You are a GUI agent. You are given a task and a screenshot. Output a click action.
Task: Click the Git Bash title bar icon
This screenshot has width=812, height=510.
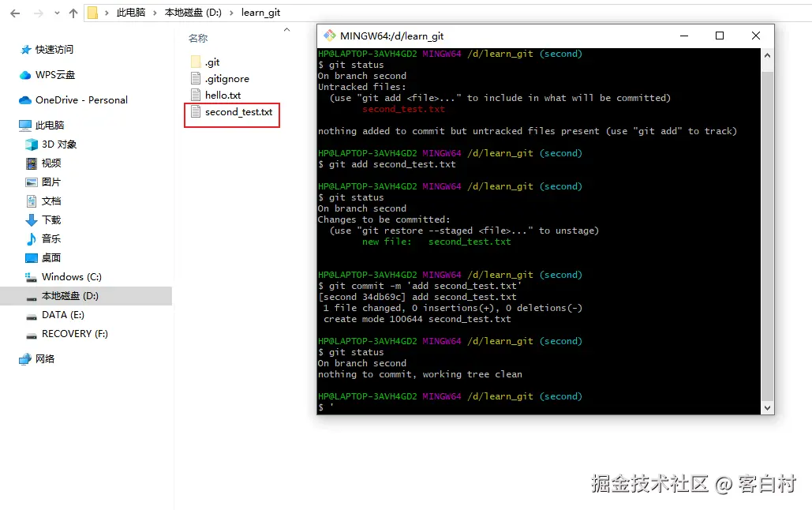[x=330, y=35]
